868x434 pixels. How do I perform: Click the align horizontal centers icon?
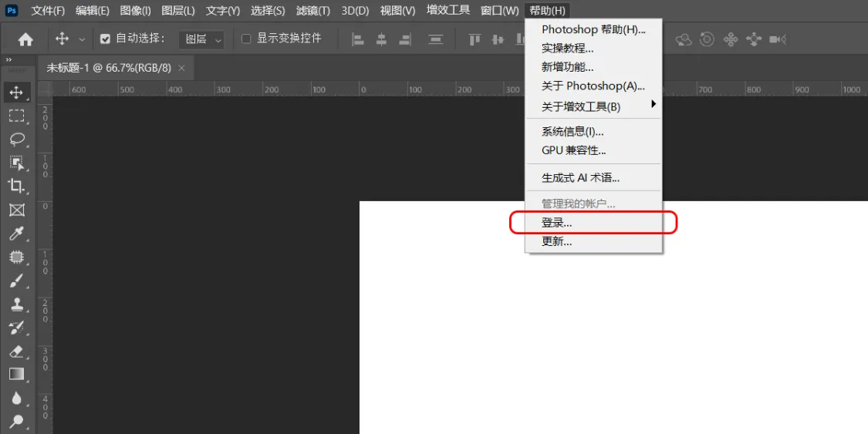click(x=381, y=39)
